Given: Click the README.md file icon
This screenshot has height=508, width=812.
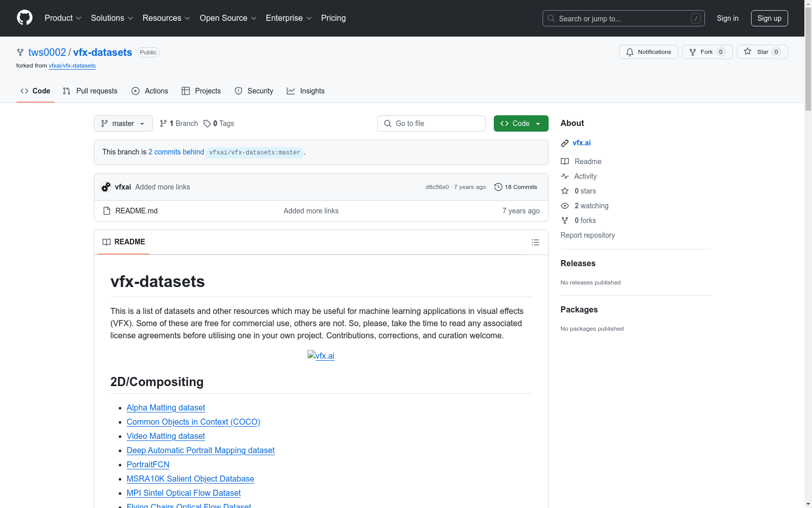Looking at the screenshot, I should pos(107,211).
